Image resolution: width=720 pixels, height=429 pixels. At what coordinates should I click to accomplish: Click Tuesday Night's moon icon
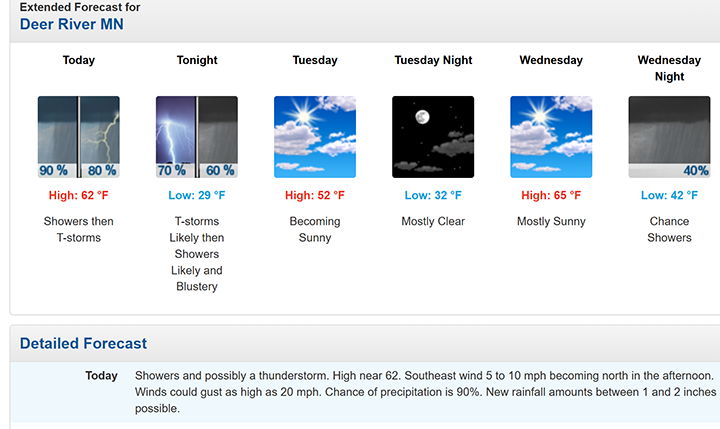[433, 137]
